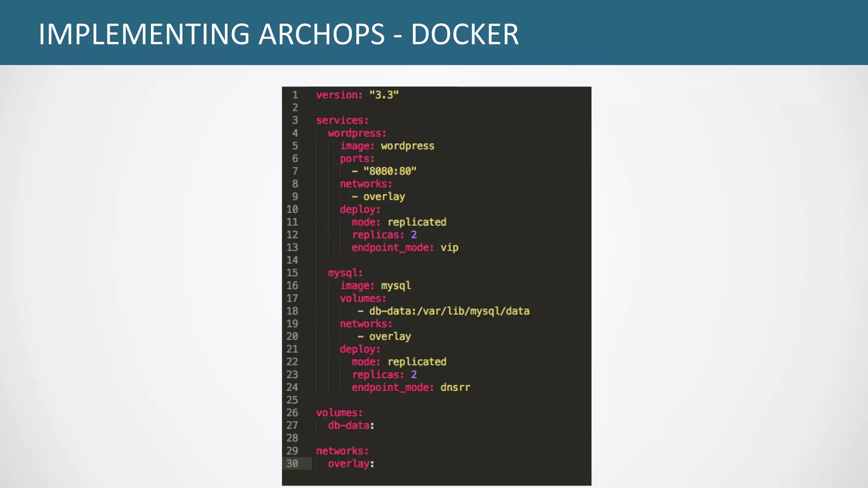This screenshot has width=868, height=488.
Task: Click line number 30 in gutter
Action: [x=292, y=463]
